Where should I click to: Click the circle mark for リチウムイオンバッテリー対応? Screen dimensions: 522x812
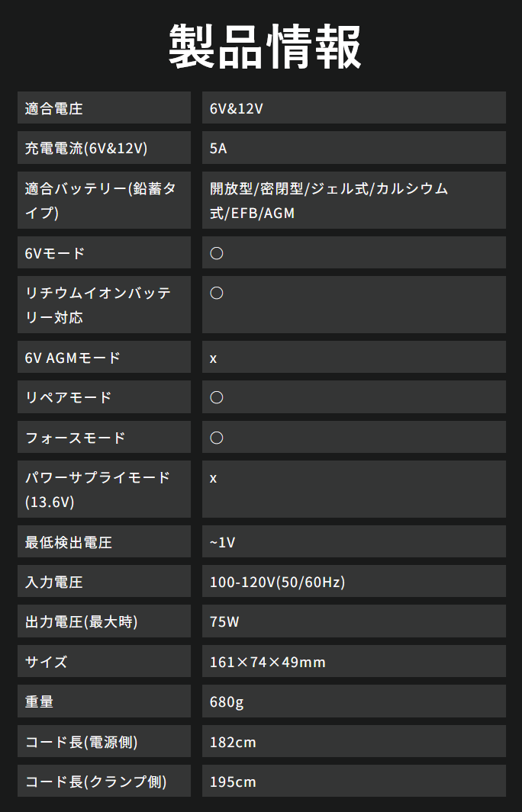tap(217, 293)
